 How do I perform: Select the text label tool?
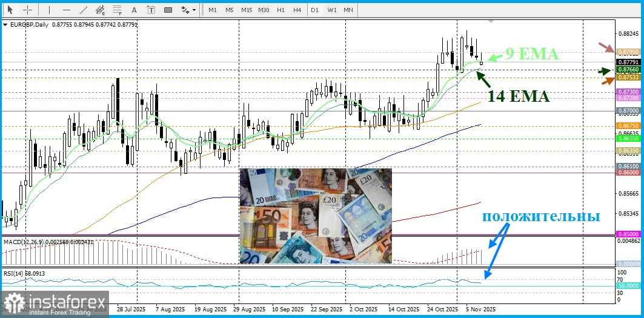(x=151, y=10)
